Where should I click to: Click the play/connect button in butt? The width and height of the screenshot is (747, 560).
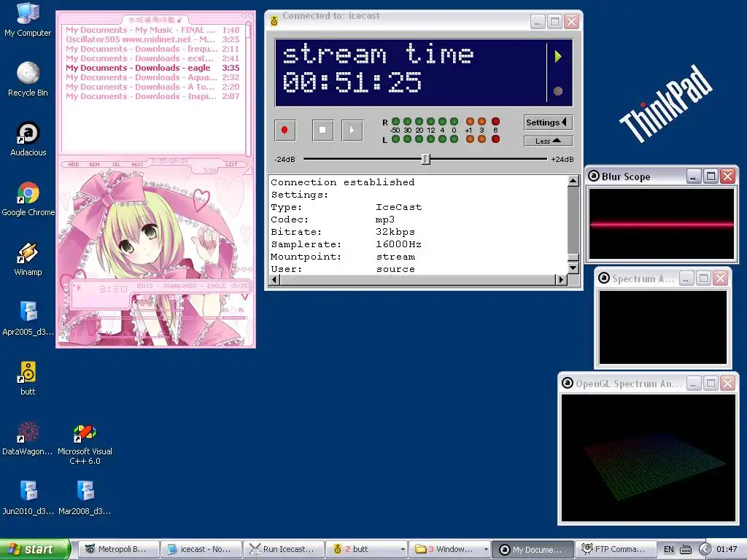352,130
